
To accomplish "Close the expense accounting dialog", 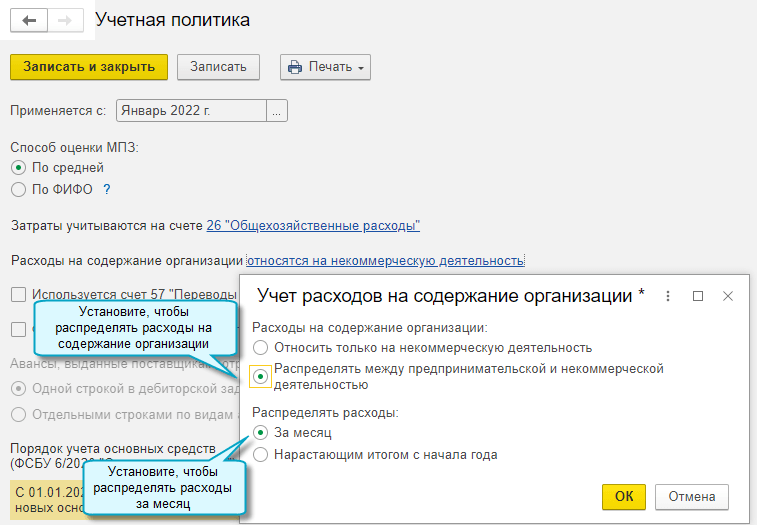I will pos(728,296).
